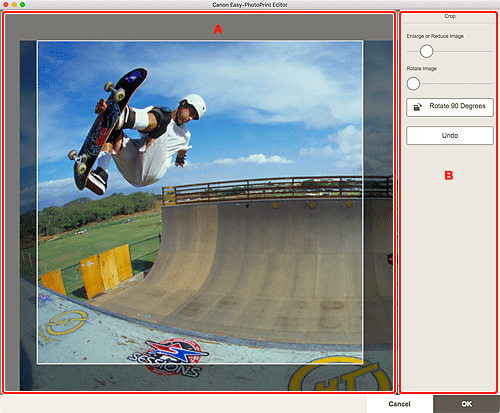Click the rotate icon in Rotate 90 Degrees

[418, 107]
